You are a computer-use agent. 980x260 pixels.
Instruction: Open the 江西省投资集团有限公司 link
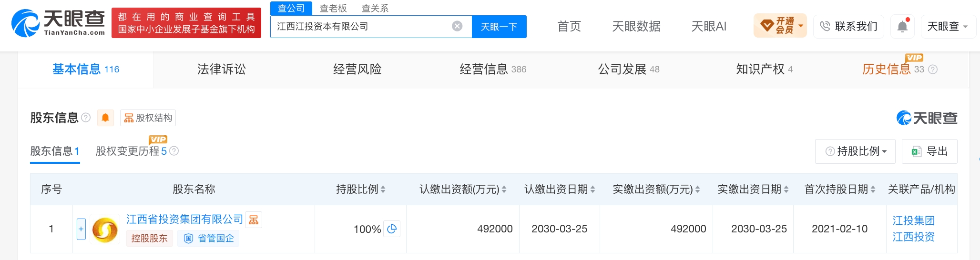click(184, 220)
